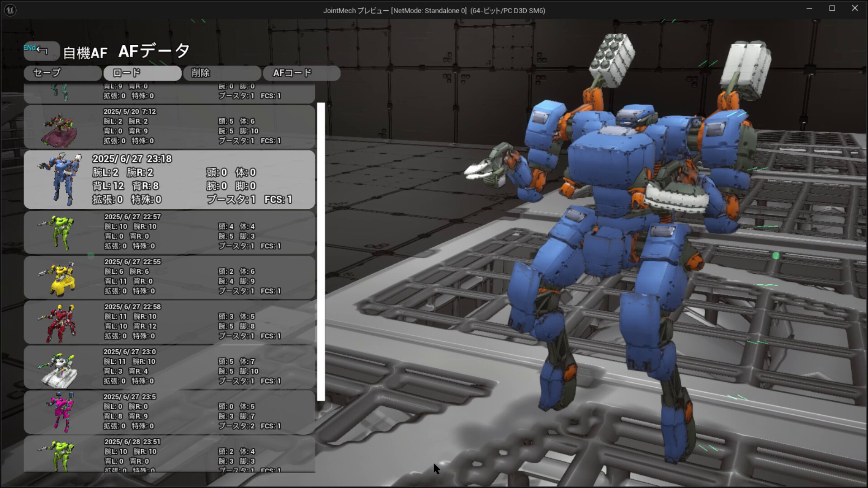Click the pink mech thumbnail for the 23:5 save
Screen dimensions: 868x488
point(61,412)
